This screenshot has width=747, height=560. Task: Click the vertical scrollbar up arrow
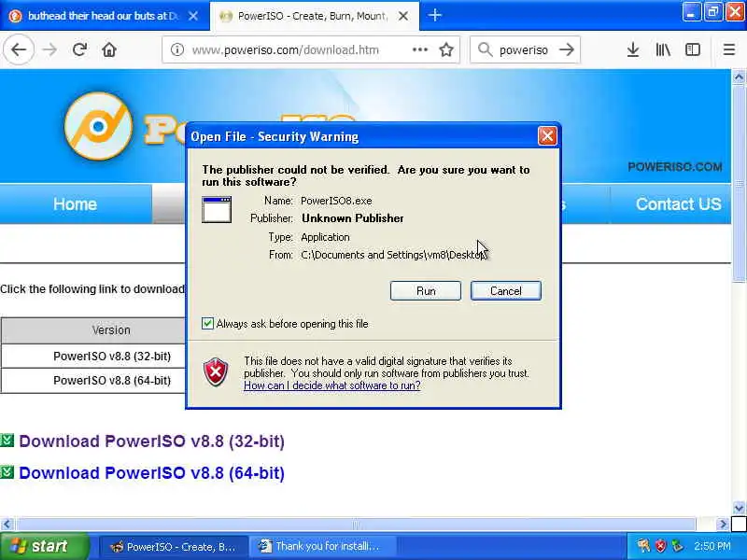click(739, 77)
